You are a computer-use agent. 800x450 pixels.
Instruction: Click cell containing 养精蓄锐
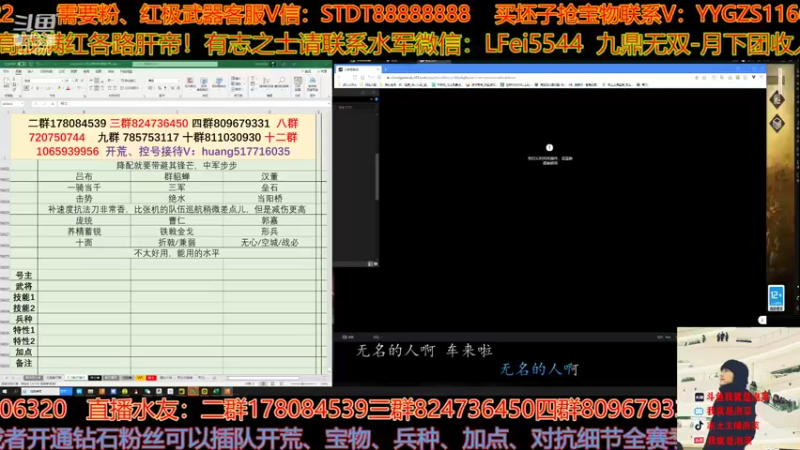coord(84,231)
